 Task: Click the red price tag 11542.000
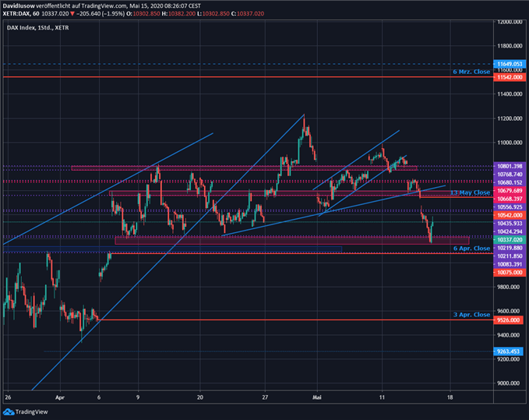tap(509, 78)
